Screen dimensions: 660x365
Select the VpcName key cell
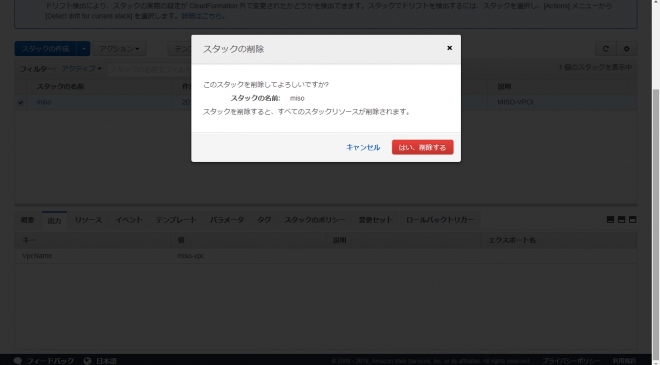93,256
